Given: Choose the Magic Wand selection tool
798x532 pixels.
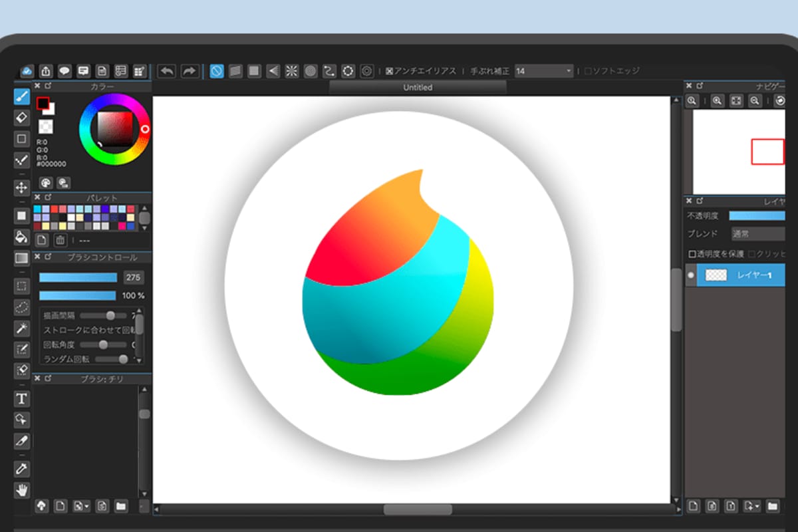Looking at the screenshot, I should tap(22, 328).
